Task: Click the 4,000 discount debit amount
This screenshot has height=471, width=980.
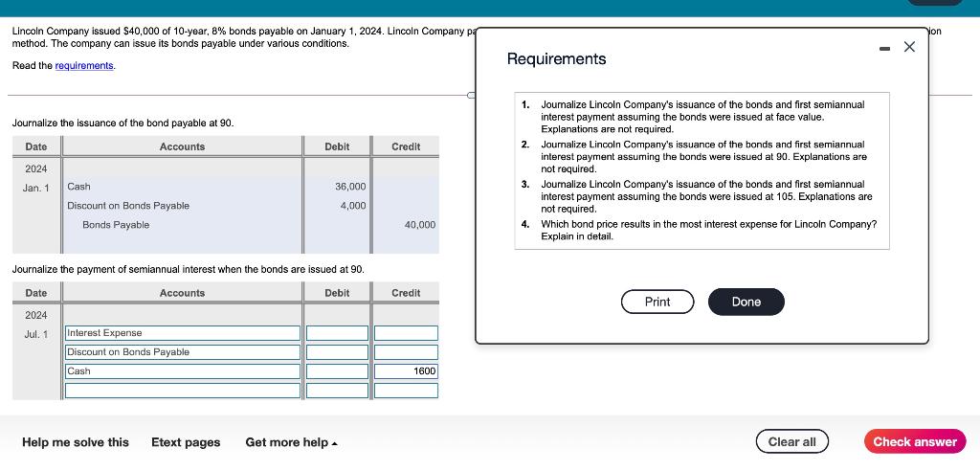Action: (x=353, y=206)
